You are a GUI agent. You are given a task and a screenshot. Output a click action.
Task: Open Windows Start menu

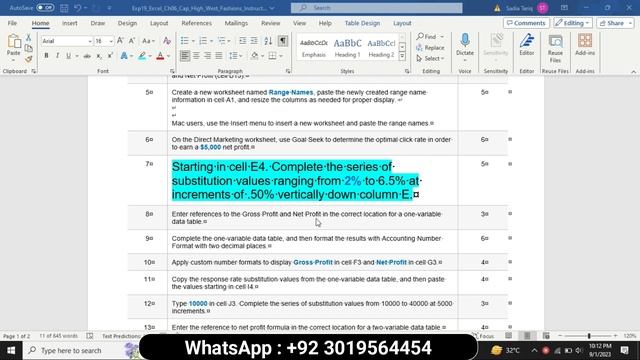11,351
